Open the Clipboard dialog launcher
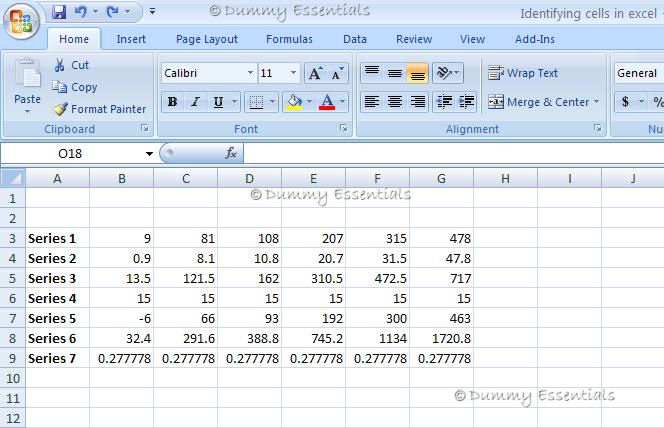 [145, 128]
